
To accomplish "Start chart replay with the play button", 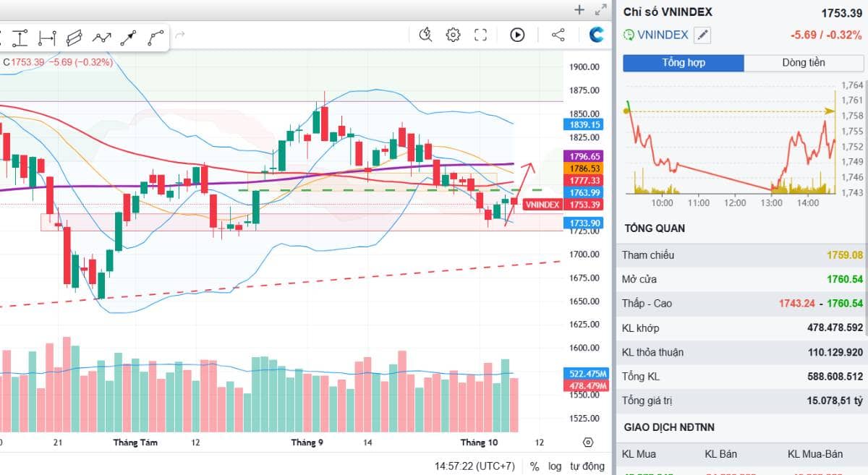I will click(x=517, y=35).
